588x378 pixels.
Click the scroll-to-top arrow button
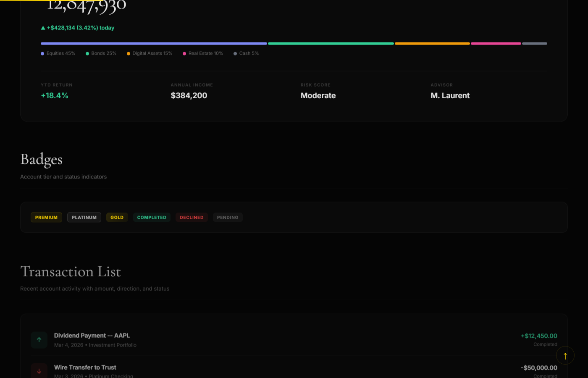(565, 356)
